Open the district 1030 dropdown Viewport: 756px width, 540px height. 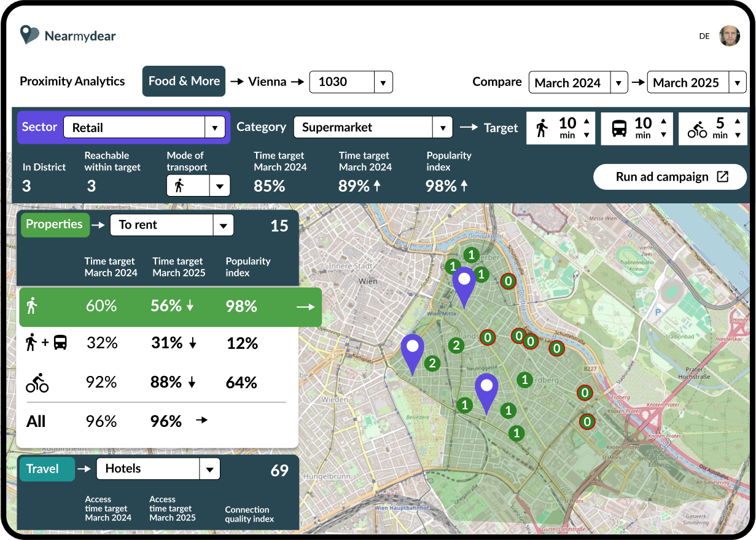383,82
